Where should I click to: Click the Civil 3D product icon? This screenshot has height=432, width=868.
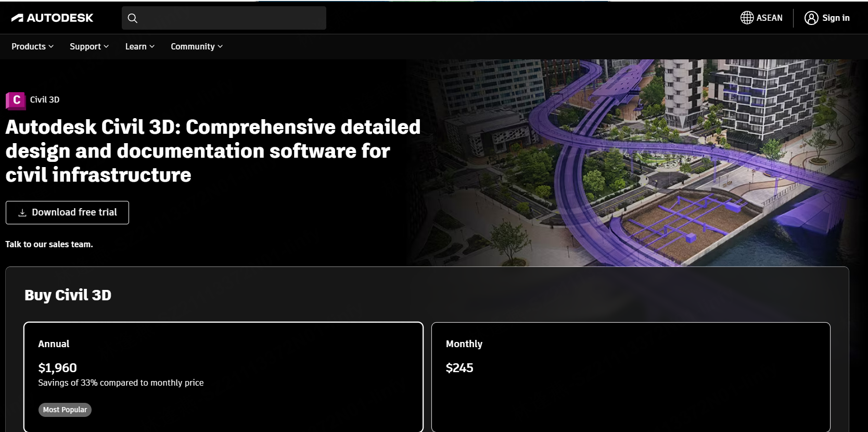(x=16, y=100)
